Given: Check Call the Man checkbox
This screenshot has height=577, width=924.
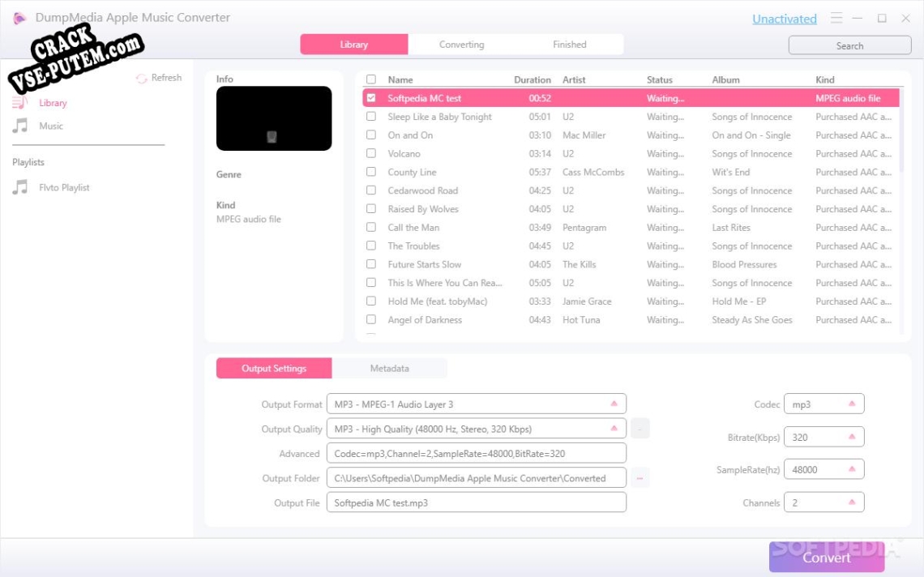Looking at the screenshot, I should click(x=371, y=228).
